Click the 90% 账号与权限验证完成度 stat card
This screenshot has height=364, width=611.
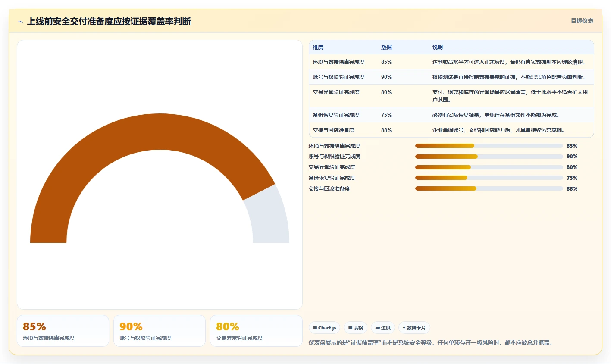point(160,331)
